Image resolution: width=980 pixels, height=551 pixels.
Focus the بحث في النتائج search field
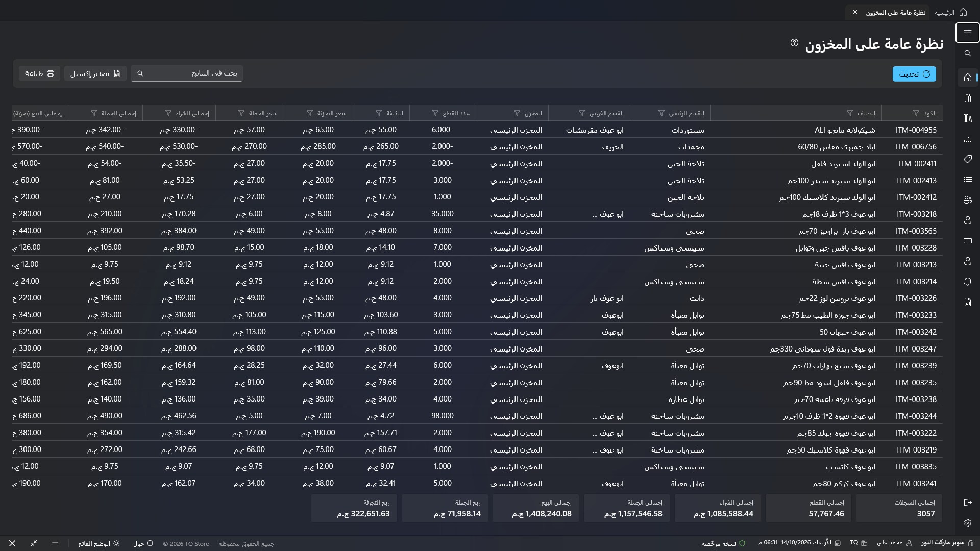click(187, 73)
